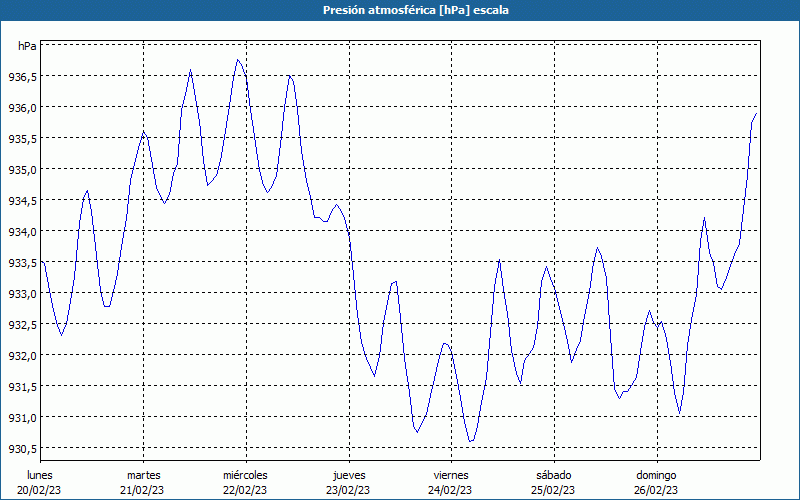This screenshot has height=500, width=800.
Task: Click the 'domingo' day label
Action: tap(656, 475)
